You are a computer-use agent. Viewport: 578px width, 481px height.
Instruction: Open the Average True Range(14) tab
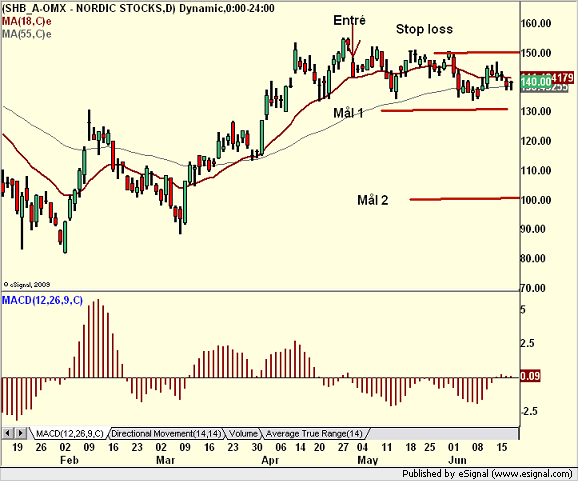tap(314, 433)
